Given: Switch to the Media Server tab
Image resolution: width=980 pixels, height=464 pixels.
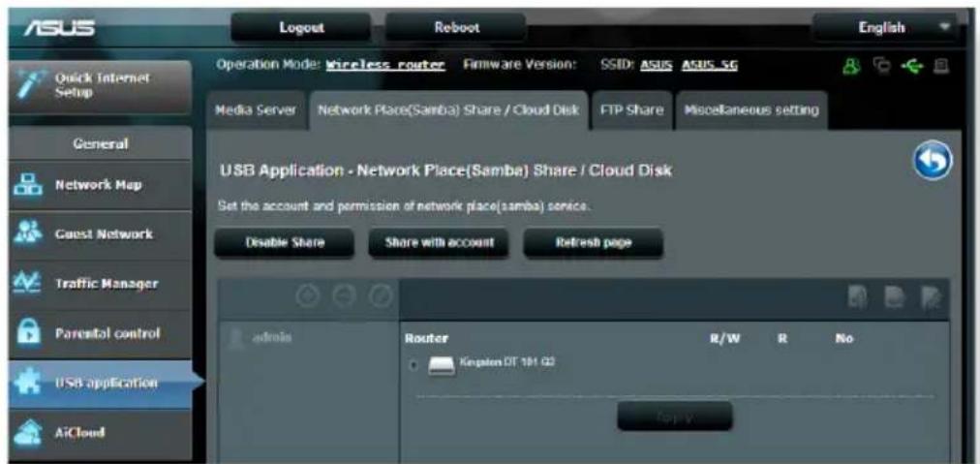Looking at the screenshot, I should 256,110.
